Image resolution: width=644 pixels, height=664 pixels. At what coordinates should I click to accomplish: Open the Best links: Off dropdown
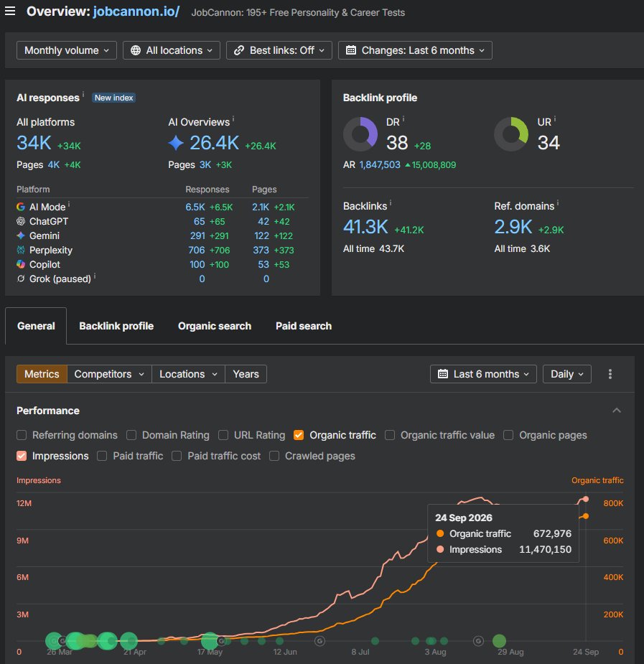(x=279, y=50)
